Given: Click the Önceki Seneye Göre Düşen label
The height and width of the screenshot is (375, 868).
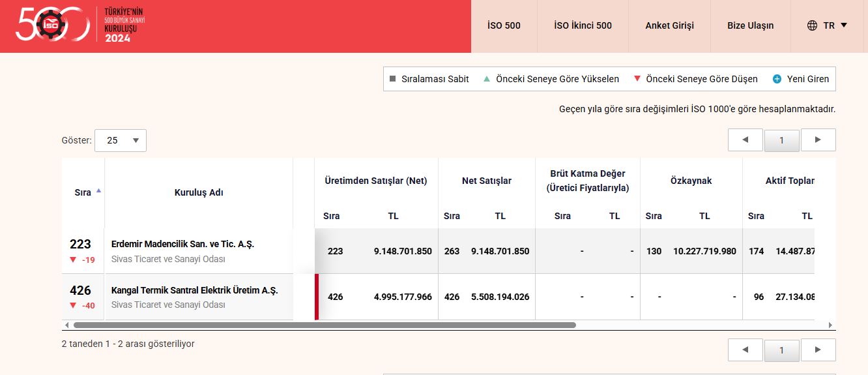Looking at the screenshot, I should coord(702,79).
